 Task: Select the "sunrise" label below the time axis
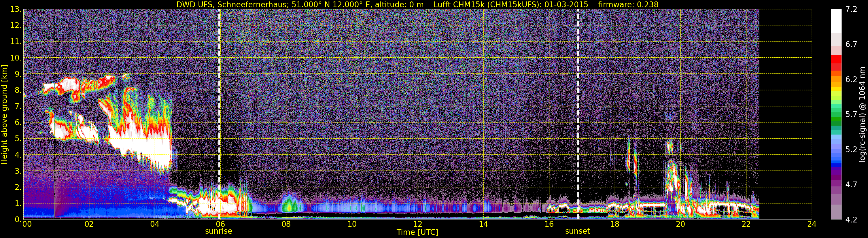(x=219, y=231)
